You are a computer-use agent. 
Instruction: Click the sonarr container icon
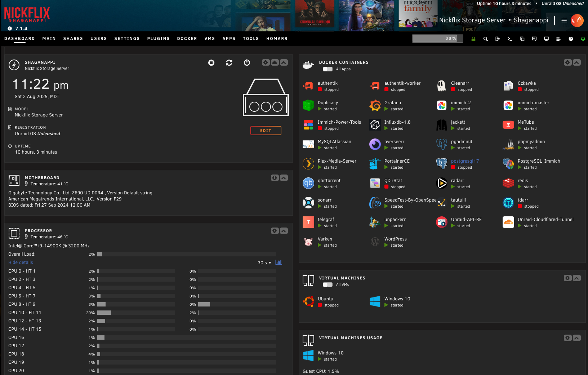(308, 203)
